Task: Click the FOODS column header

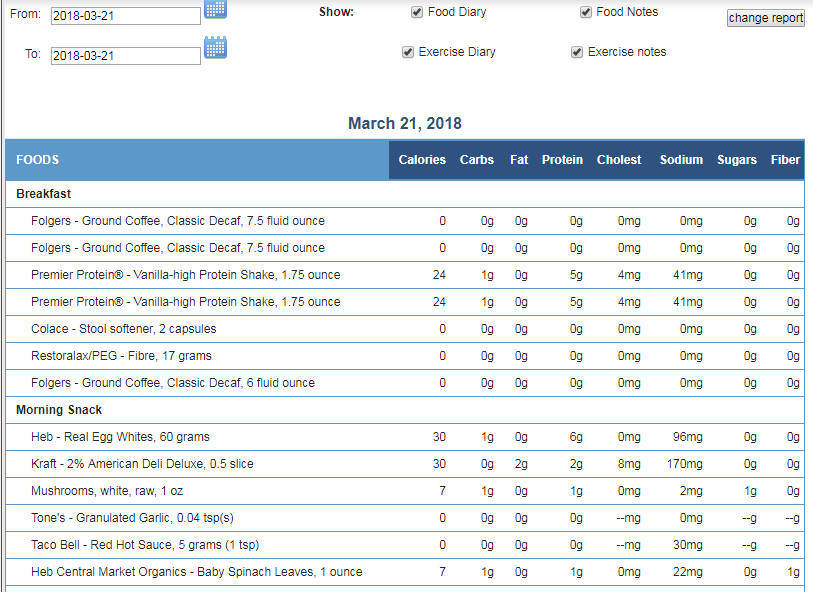Action: 37,160
